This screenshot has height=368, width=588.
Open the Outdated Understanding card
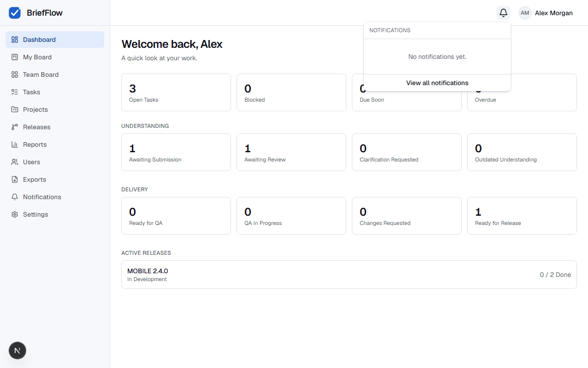[522, 152]
